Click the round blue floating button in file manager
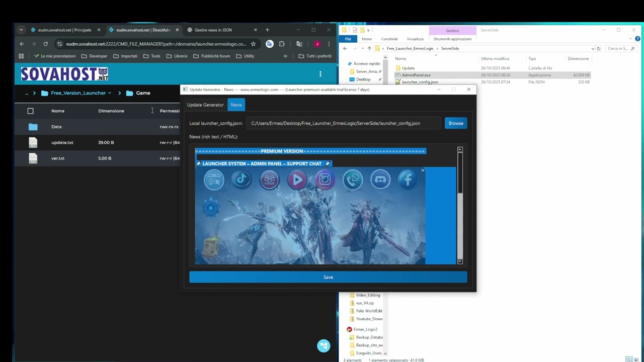The width and height of the screenshot is (644, 362). (x=324, y=345)
